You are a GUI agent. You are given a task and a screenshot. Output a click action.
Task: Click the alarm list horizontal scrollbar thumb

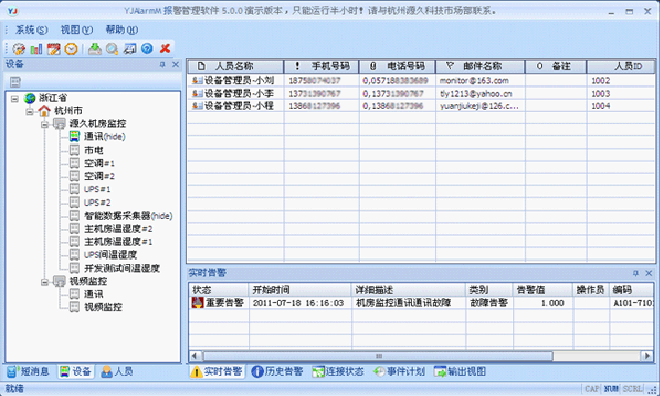pos(378,356)
